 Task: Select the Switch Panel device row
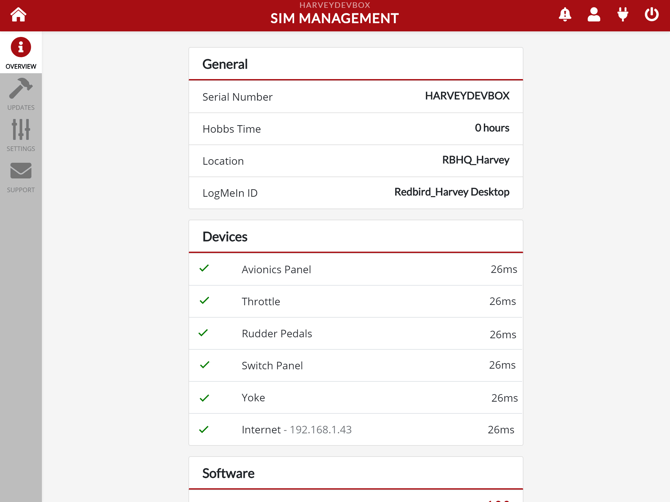pos(356,365)
